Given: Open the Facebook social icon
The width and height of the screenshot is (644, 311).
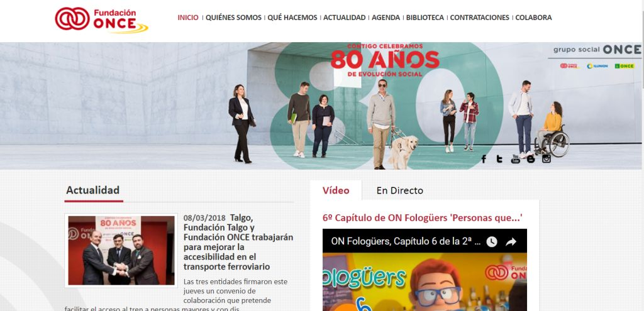Looking at the screenshot, I should (484, 159).
